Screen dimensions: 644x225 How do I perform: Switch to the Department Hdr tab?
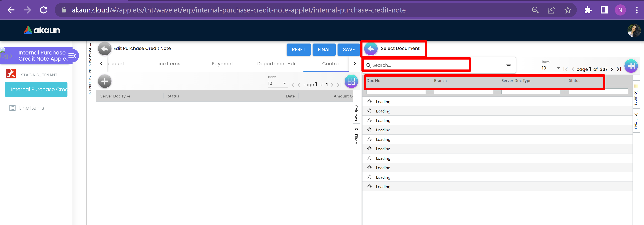pyautogui.click(x=276, y=64)
